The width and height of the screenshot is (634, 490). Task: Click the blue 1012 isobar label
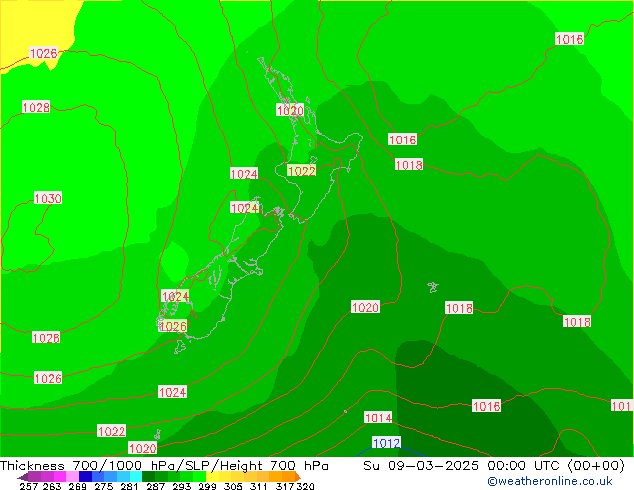point(386,443)
